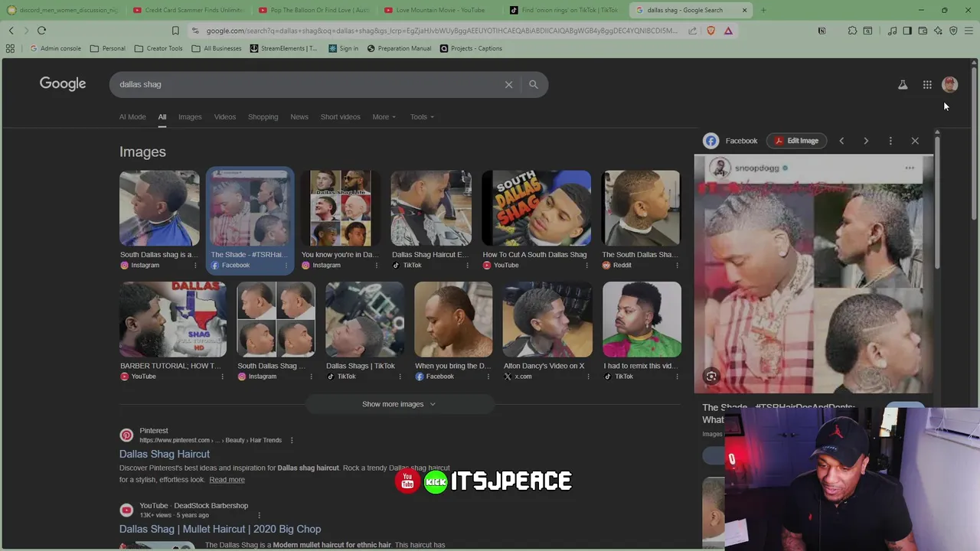Click the Google search magnifier button
The image size is (980, 551).
point(534,84)
